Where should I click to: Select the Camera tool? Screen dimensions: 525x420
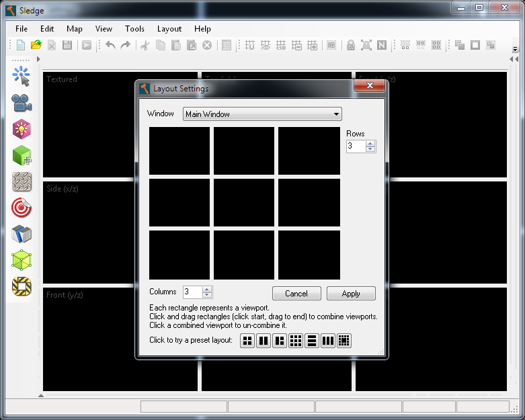[22, 103]
